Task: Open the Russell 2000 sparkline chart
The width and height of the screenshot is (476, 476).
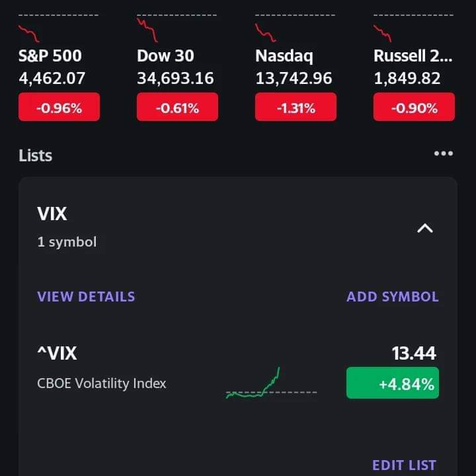Action: [x=413, y=28]
